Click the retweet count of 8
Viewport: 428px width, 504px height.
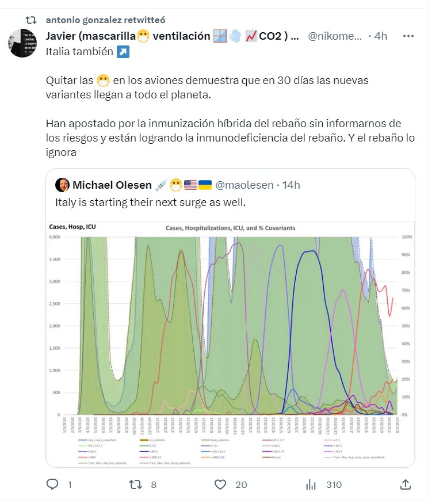(154, 484)
